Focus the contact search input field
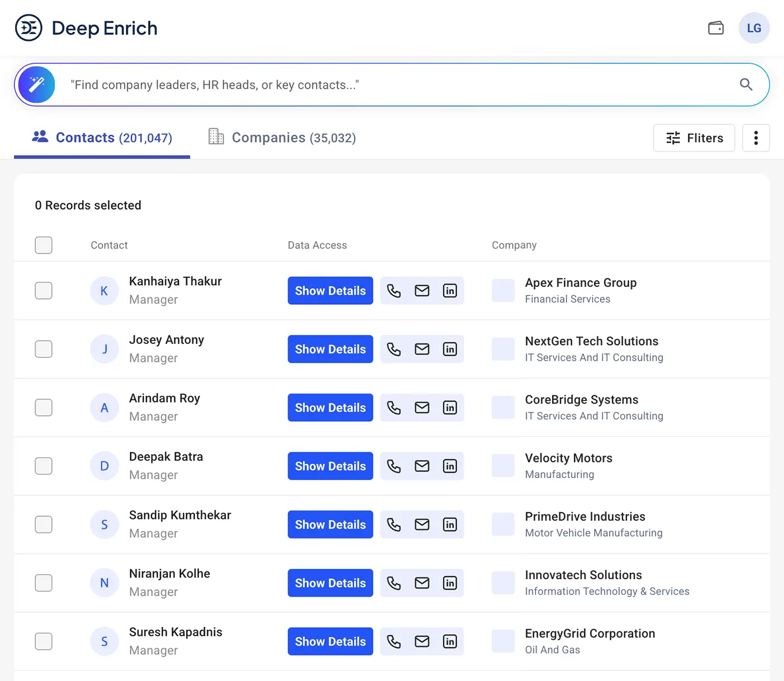784x681 pixels. pyautogui.click(x=391, y=85)
